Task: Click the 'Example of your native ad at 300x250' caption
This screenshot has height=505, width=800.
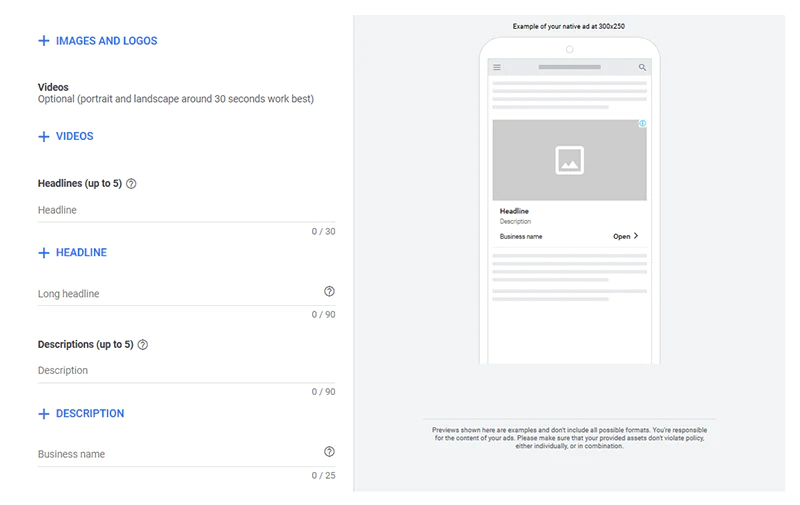Action: (568, 26)
